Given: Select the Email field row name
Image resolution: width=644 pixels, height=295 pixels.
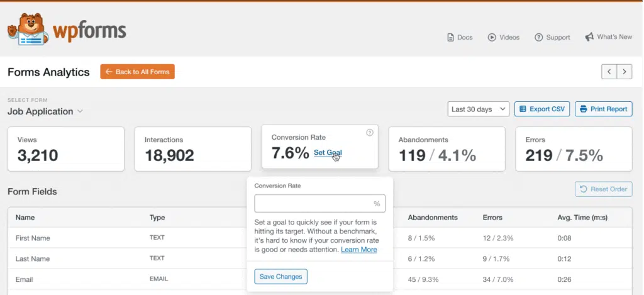Looking at the screenshot, I should click(25, 279).
